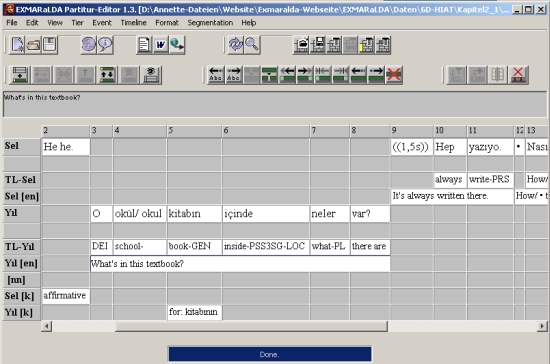Export with the Word W icon
Viewport: 550px width, 364px height.
click(161, 45)
